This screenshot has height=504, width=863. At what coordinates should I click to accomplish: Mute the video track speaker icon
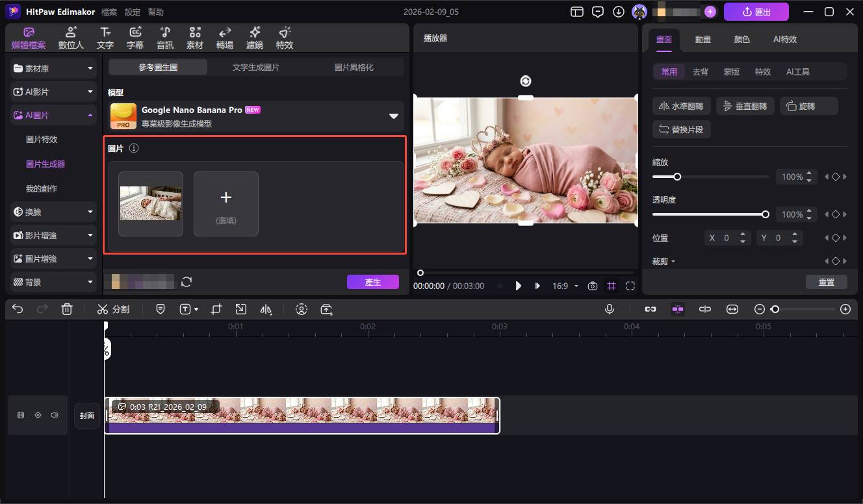coord(54,415)
